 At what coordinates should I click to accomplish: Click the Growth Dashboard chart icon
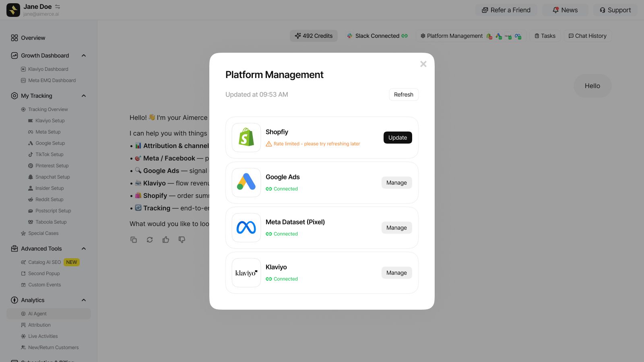point(14,56)
